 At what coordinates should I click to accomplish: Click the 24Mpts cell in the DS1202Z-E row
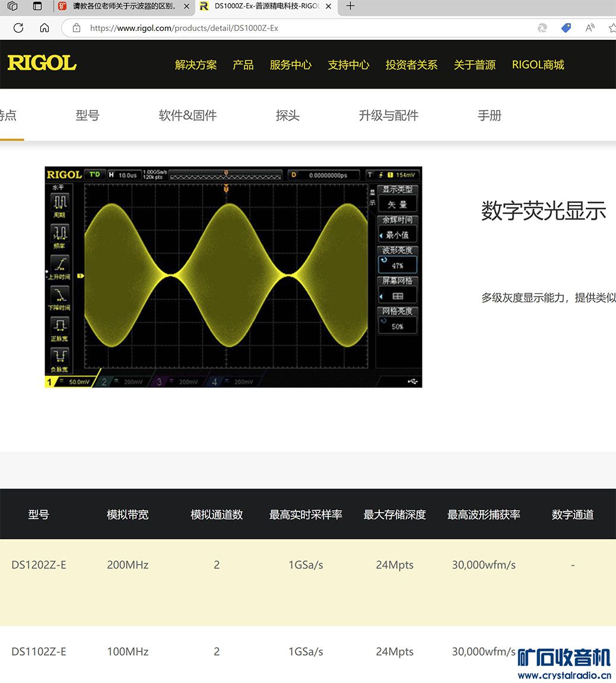point(395,565)
